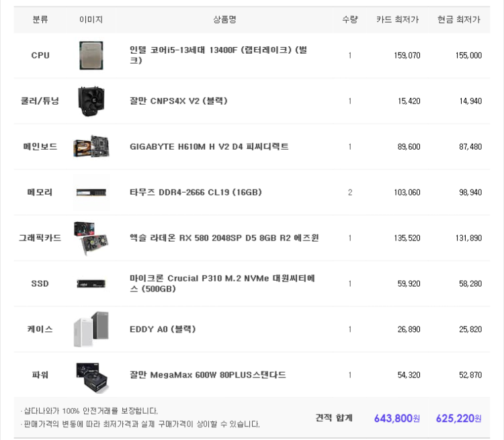Open the 잘만 CNPS4X V2 (블랙) product link
Screen dimensions: 504x440
point(178,101)
